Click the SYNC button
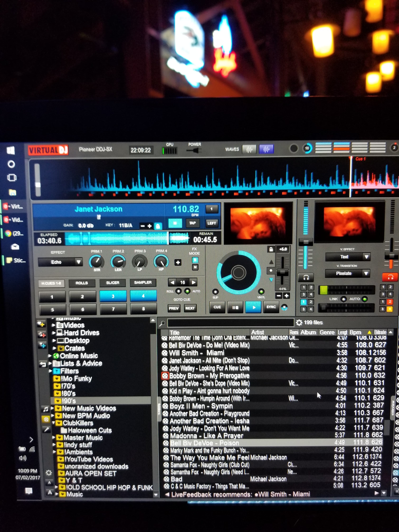Screen dimensions: 399x532 click(271, 307)
